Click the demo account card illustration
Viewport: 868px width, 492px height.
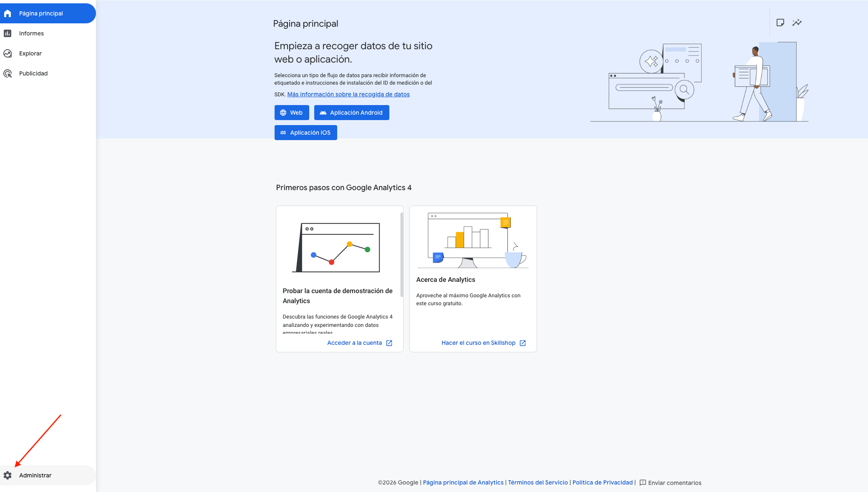pyautogui.click(x=336, y=248)
